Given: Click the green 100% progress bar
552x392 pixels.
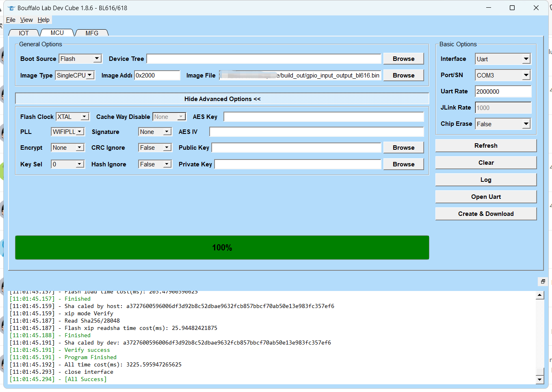Looking at the screenshot, I should pos(222,248).
